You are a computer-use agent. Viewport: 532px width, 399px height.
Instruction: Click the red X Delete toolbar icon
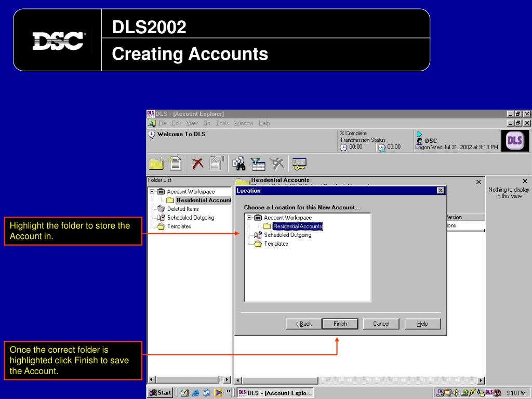(x=197, y=164)
